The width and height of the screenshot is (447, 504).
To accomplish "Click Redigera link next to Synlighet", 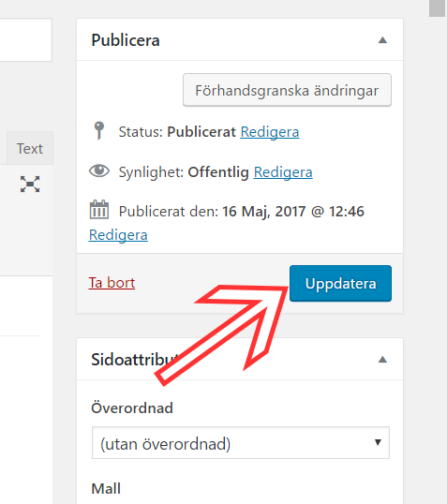I will point(283,172).
